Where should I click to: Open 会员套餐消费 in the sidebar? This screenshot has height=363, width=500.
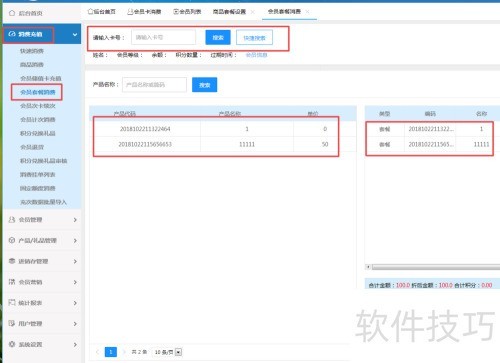(38, 92)
